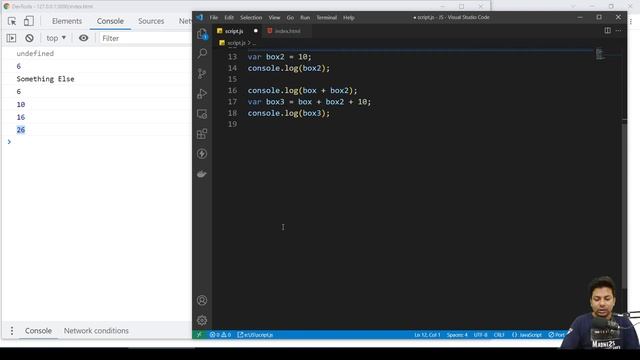This screenshot has width=640, height=360.
Task: Open the Source Control view
Action: click(202, 73)
